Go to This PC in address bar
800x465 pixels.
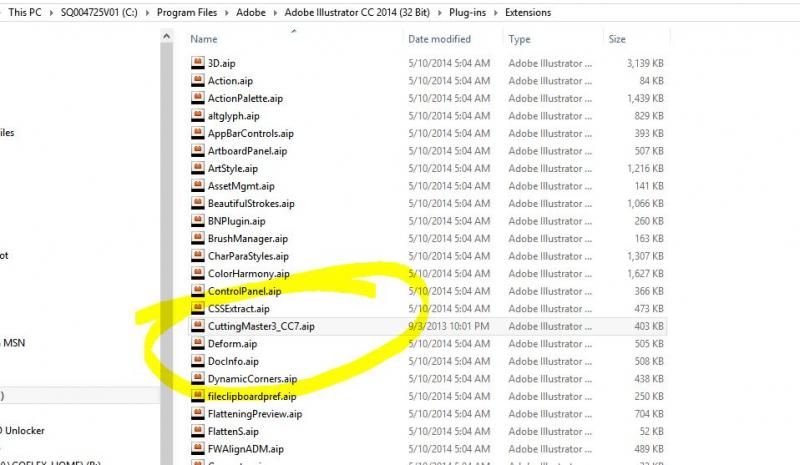pyautogui.click(x=25, y=12)
